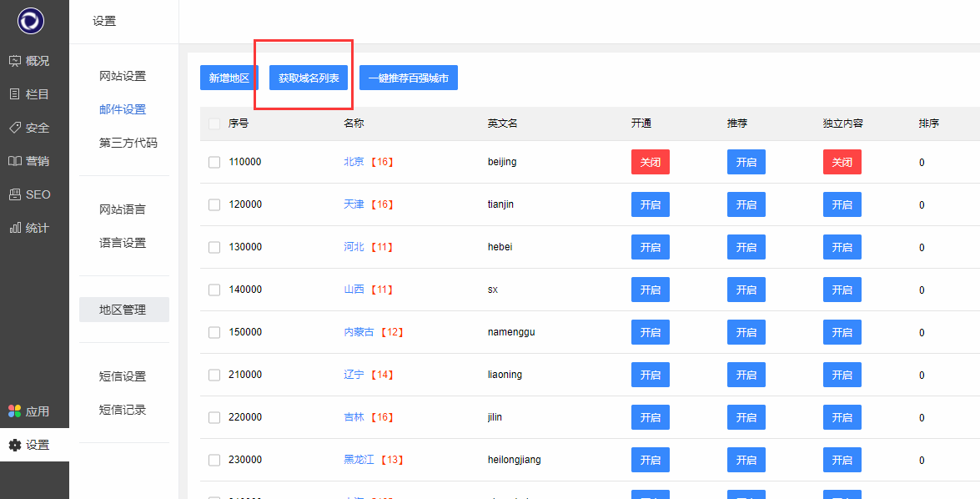Toggle 推荐 button for 吉林
The width and height of the screenshot is (980, 499).
pos(746,417)
